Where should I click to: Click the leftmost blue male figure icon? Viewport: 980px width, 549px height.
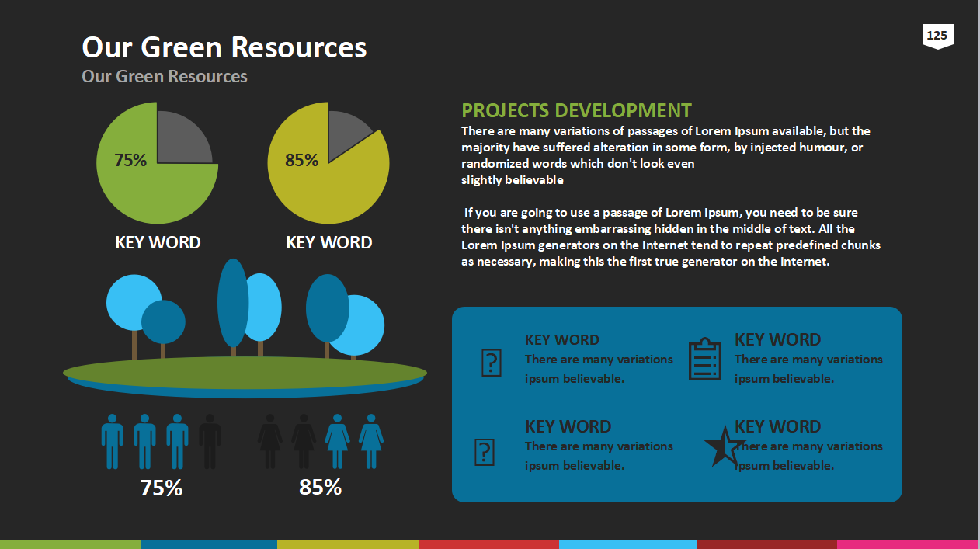pyautogui.click(x=113, y=441)
